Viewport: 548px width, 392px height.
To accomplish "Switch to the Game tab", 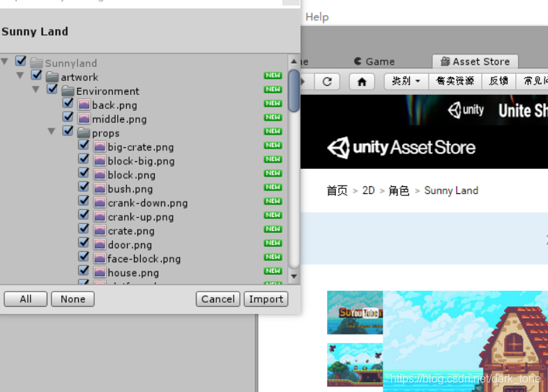I will coord(374,61).
